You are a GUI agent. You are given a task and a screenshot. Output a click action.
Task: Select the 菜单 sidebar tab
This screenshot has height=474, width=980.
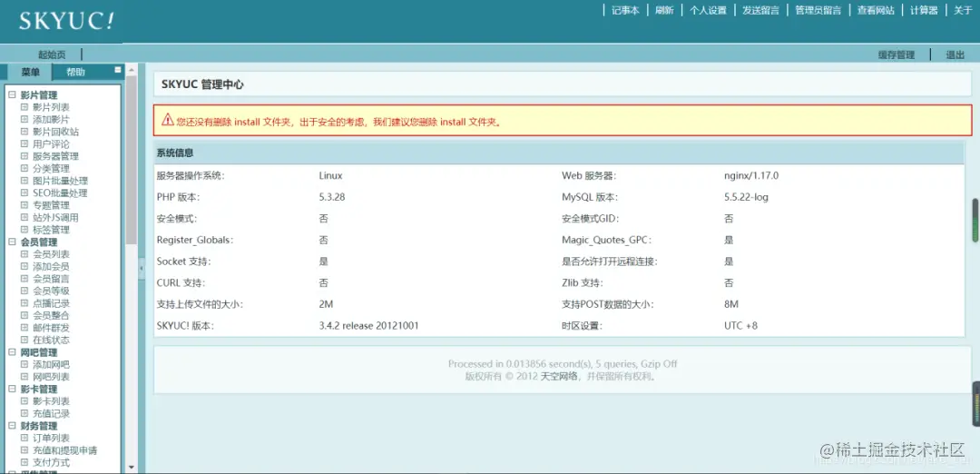pos(30,72)
